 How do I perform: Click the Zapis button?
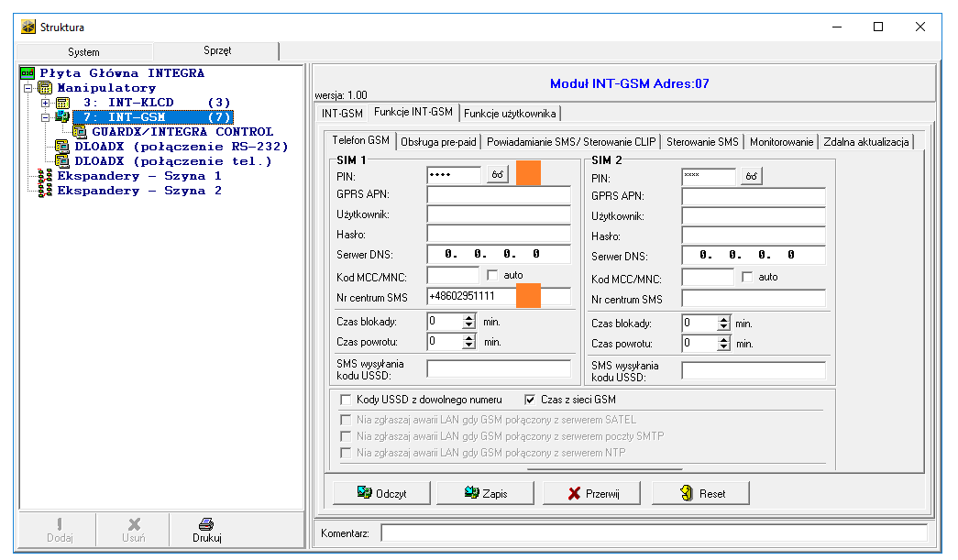pos(486,493)
